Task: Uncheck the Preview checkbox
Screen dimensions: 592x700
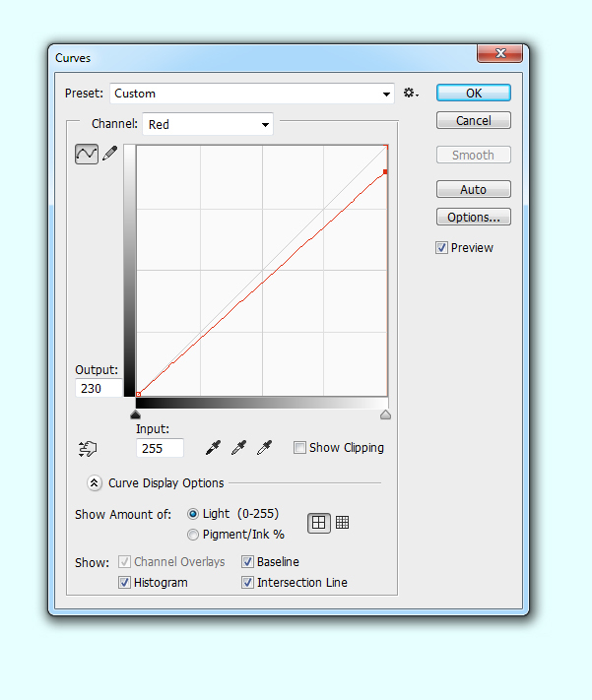Action: [441, 248]
